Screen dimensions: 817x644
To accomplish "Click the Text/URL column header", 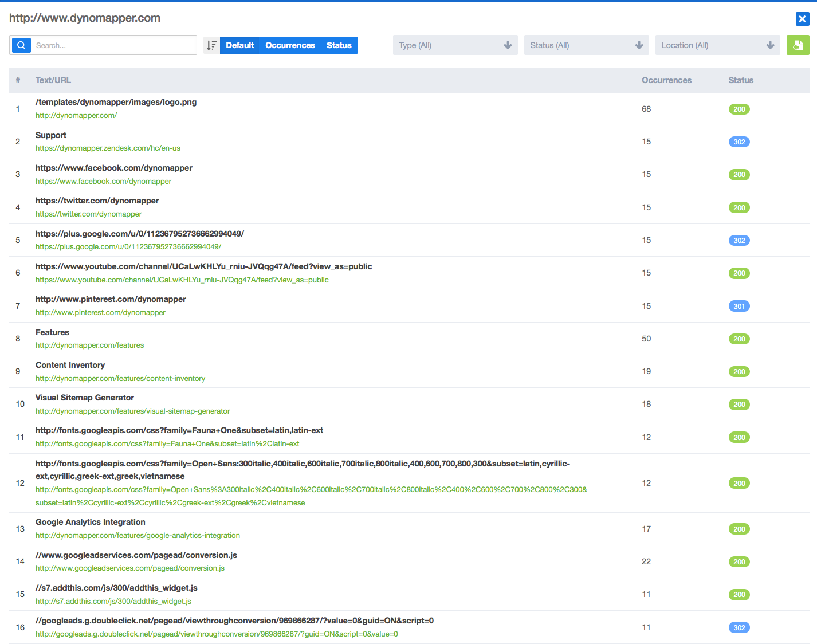I will (53, 80).
